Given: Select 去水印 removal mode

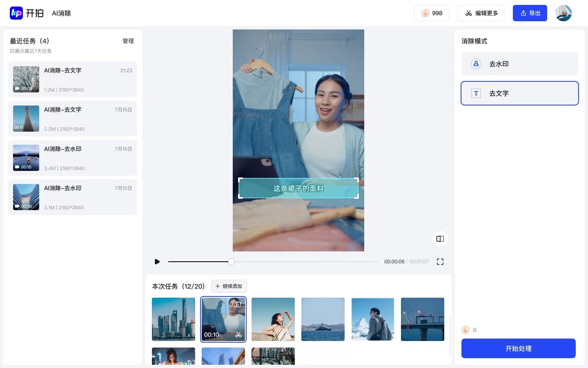Looking at the screenshot, I should click(x=520, y=64).
